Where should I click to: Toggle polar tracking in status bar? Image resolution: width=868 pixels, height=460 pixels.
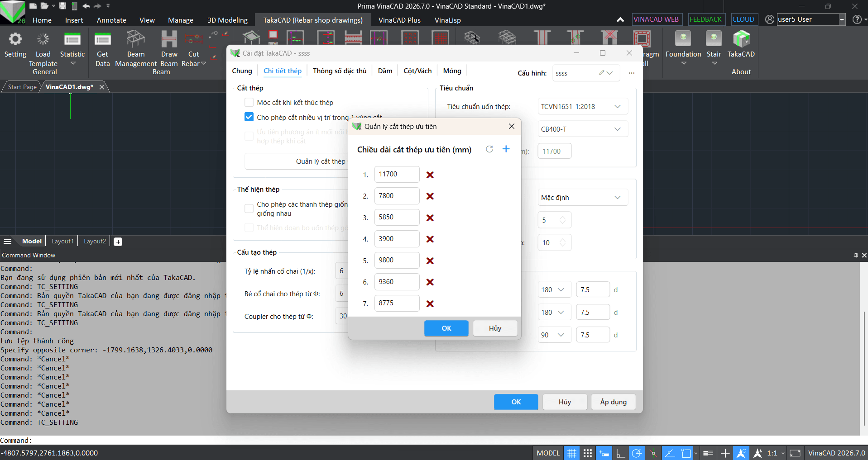tap(637, 453)
